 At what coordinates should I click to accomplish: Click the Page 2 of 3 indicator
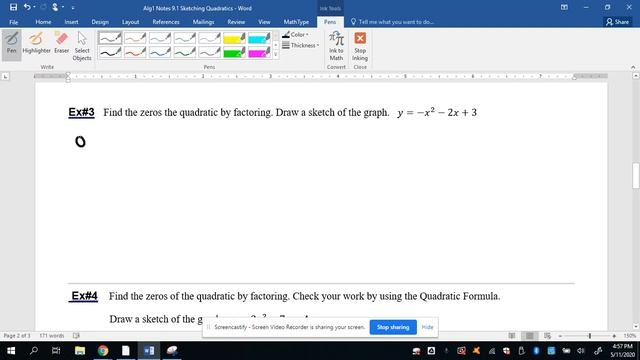tap(17, 336)
